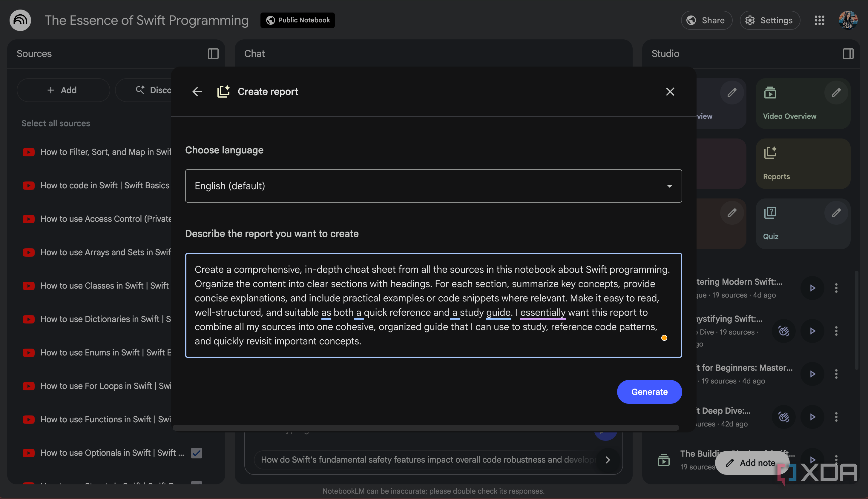This screenshot has width=868, height=499.
Task: Edit the Quiz settings pencil
Action: click(836, 213)
